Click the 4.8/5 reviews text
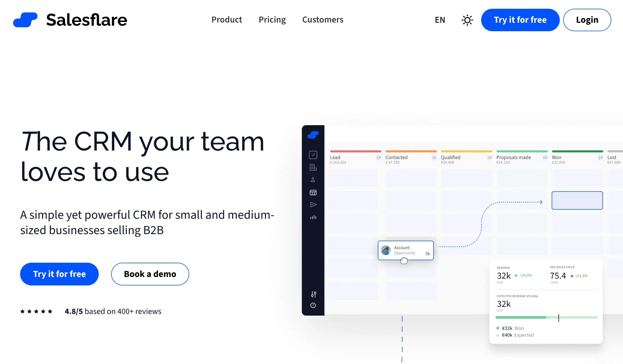 coord(113,311)
